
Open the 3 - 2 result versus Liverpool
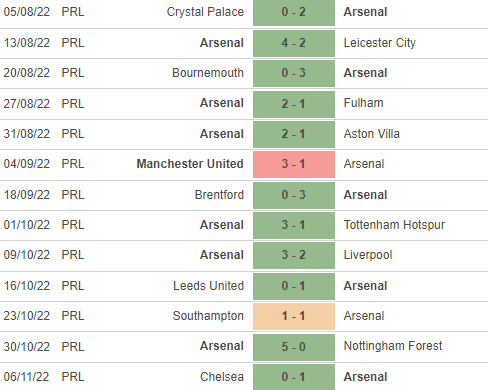click(294, 255)
